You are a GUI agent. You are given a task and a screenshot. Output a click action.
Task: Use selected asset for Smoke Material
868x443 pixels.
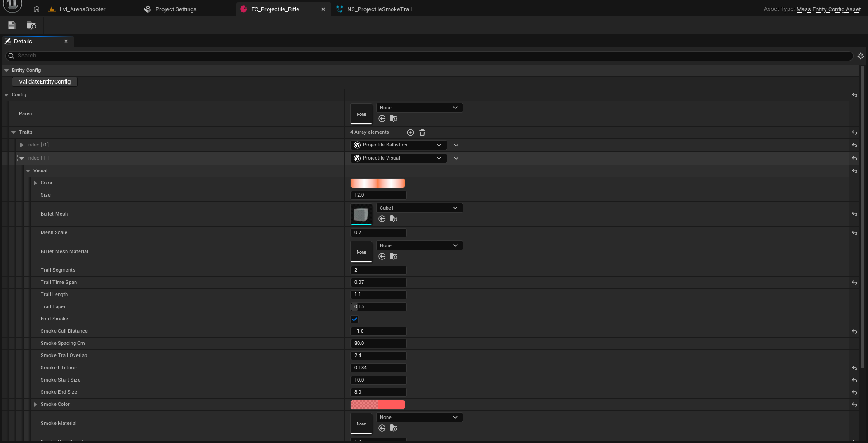pyautogui.click(x=382, y=428)
